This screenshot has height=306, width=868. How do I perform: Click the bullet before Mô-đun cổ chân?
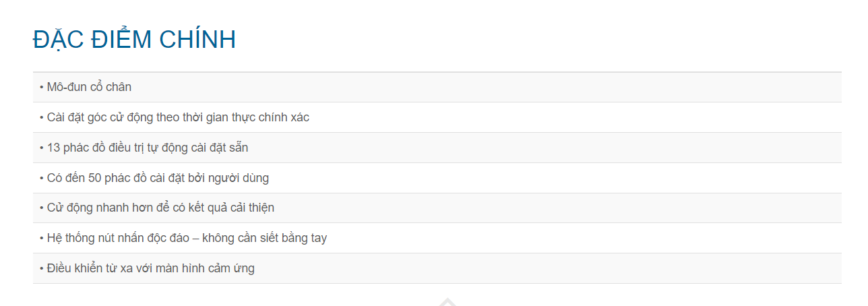click(x=42, y=88)
